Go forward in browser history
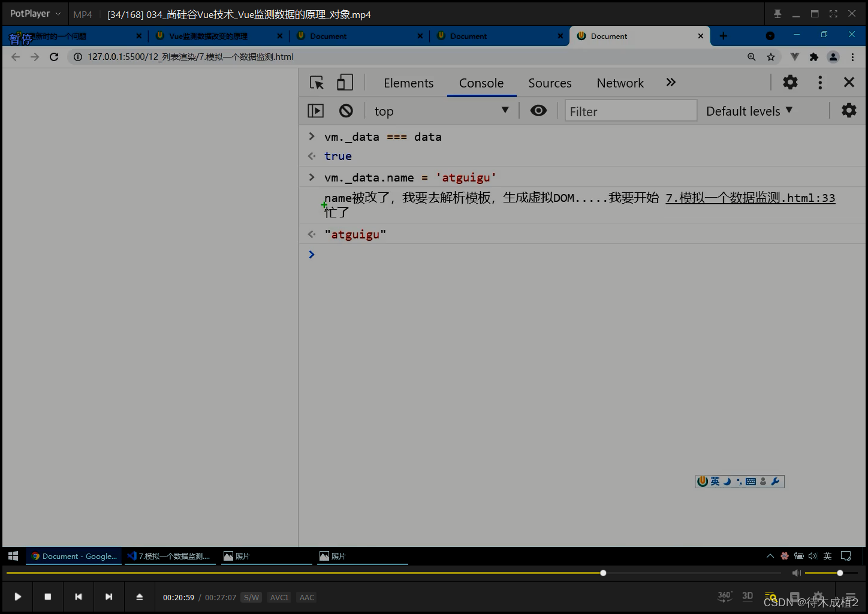 (35, 57)
